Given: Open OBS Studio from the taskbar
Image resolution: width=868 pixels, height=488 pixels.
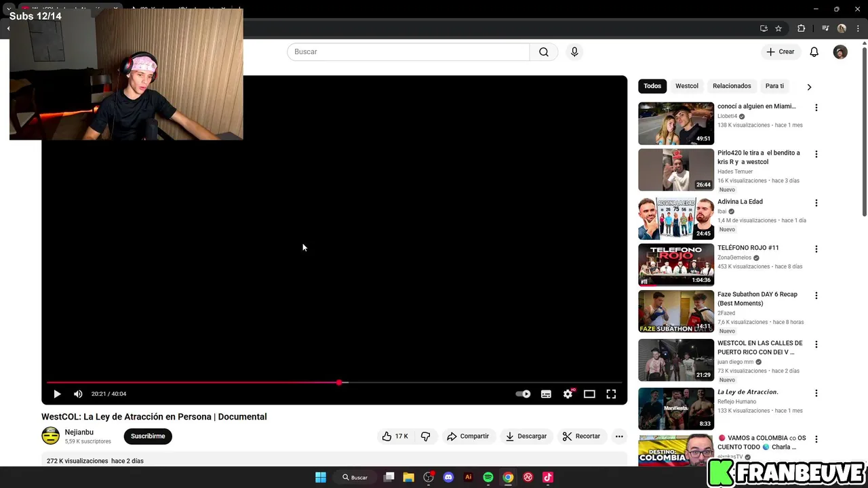Looking at the screenshot, I should point(429,477).
